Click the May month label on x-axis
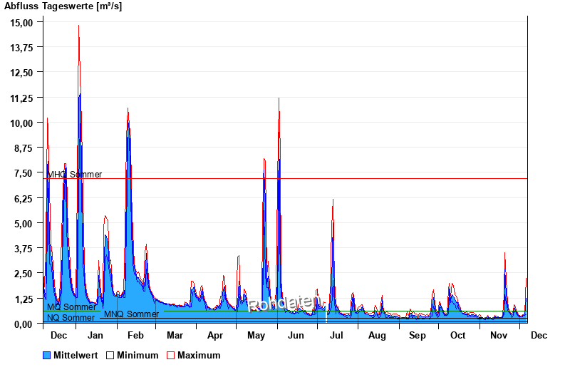This screenshot has width=570, height=392. pos(256,335)
